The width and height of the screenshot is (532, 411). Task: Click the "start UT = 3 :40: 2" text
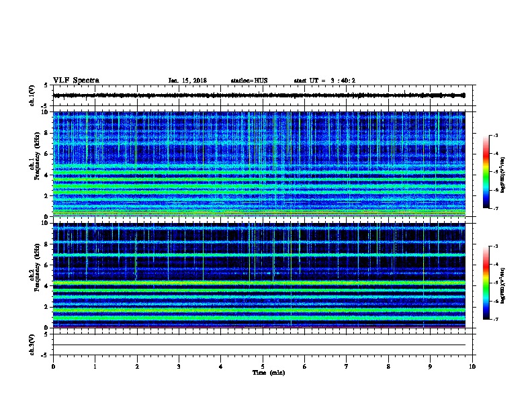[x=324, y=81]
